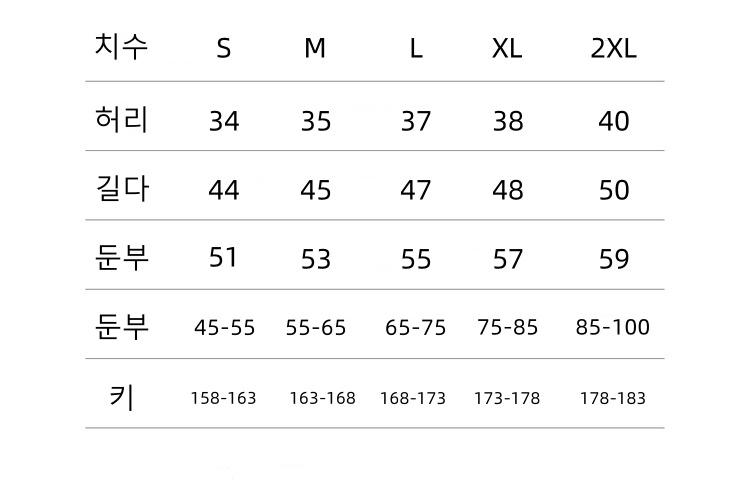Click the height range 178-183
Viewport: 750px width, 483px height.
613,398
